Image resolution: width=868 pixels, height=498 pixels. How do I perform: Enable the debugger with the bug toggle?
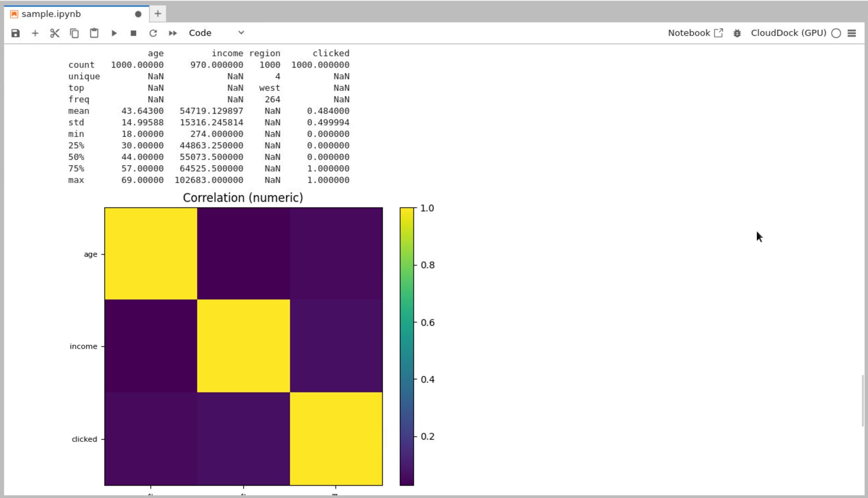click(x=737, y=33)
